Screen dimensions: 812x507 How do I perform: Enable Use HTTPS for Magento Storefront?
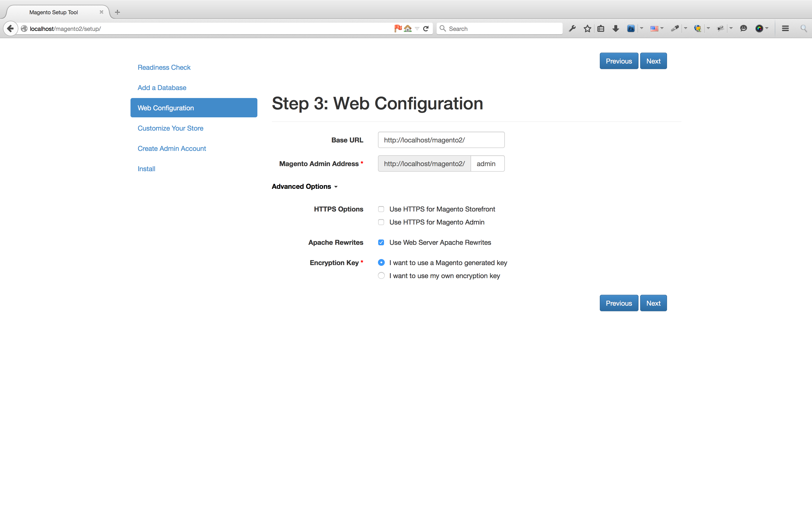tap(381, 209)
